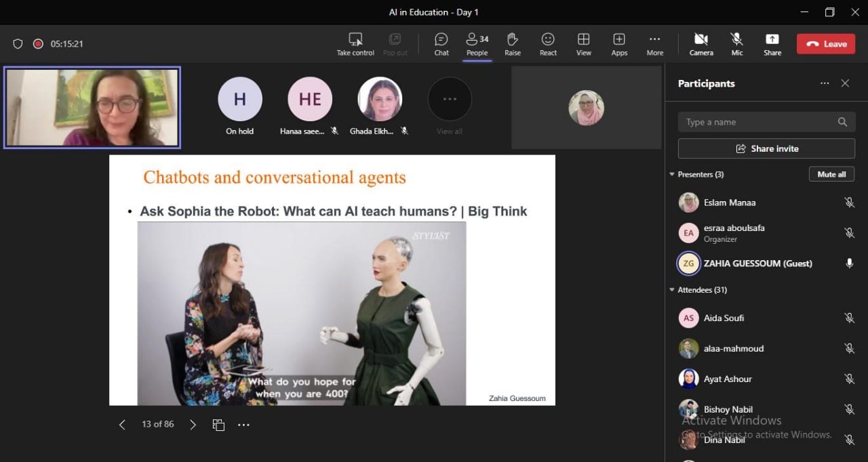Open the React emoji menu
Viewport: 868px width, 462px height.
pyautogui.click(x=548, y=44)
